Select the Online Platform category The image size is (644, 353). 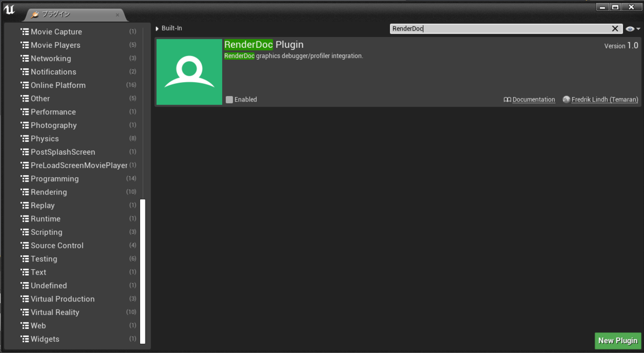pyautogui.click(x=78, y=85)
